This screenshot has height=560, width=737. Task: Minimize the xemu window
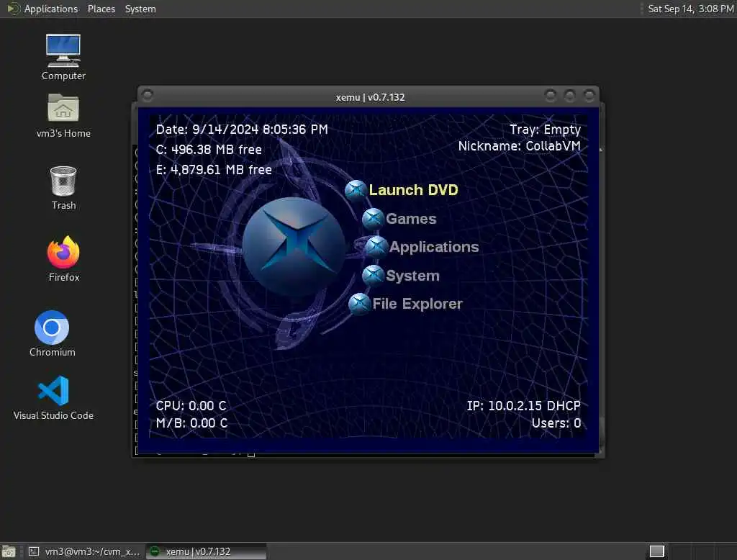(x=551, y=96)
